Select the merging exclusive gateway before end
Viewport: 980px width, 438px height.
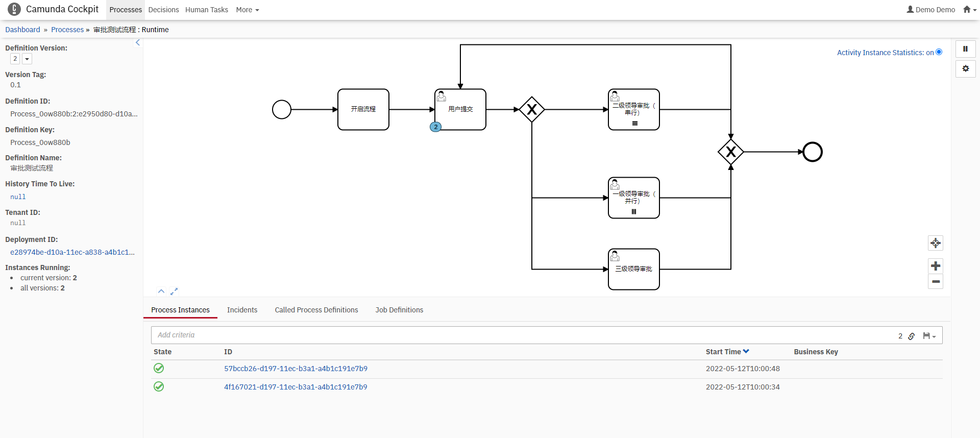click(x=731, y=152)
